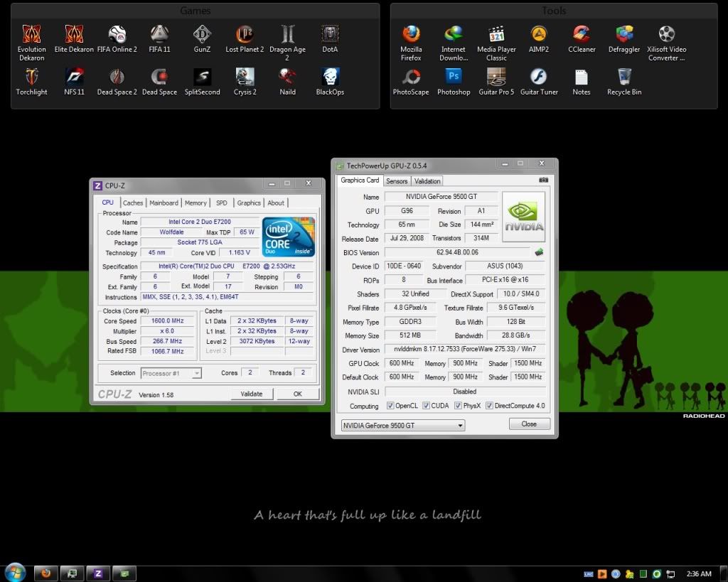Viewport: 728px width, 582px height.
Task: Click the Close button in GPU-Z
Action: tap(529, 424)
